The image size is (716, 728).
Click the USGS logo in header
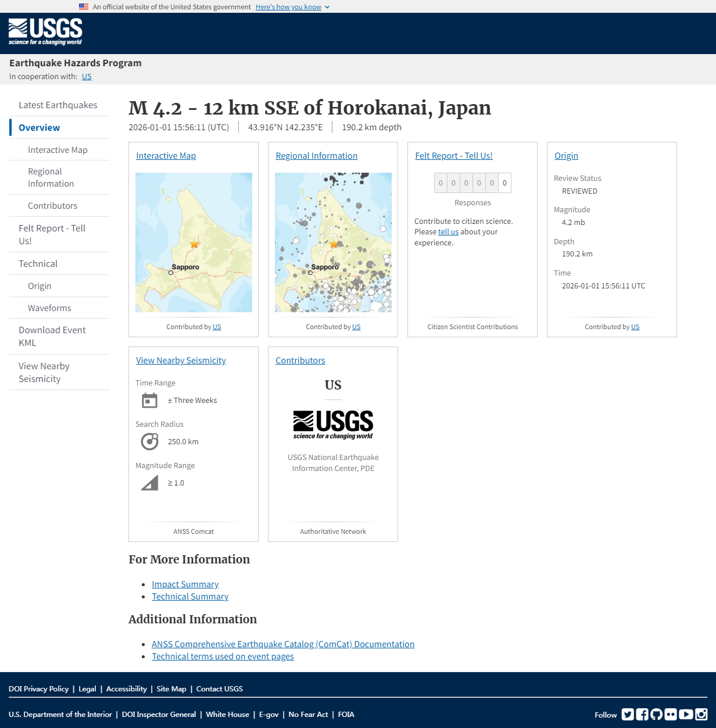45,32
